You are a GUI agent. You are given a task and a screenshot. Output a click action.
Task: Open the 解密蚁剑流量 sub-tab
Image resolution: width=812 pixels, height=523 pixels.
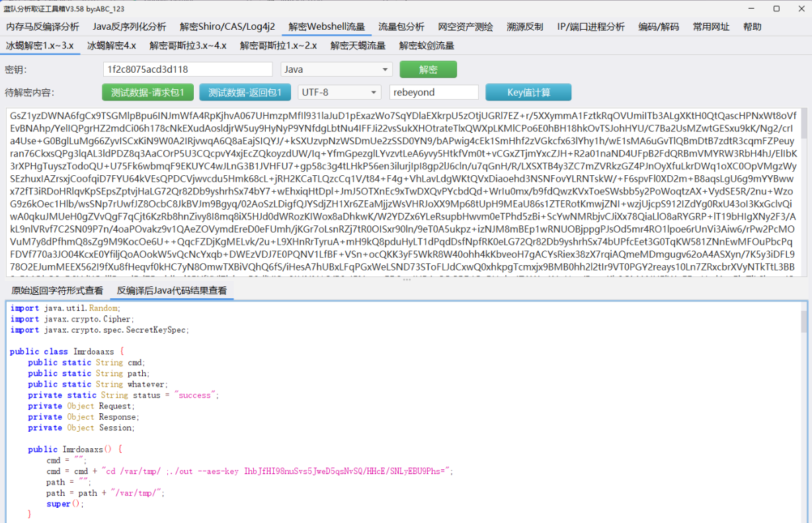point(426,46)
